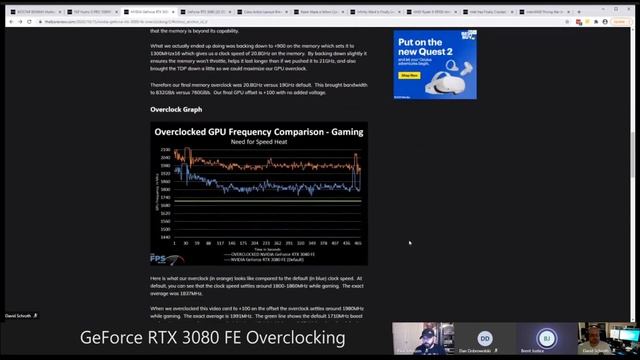Viewport: 640px width, 360px height.
Task: Open the Quest 2 advertisement banner
Action: pyautogui.click(x=435, y=64)
